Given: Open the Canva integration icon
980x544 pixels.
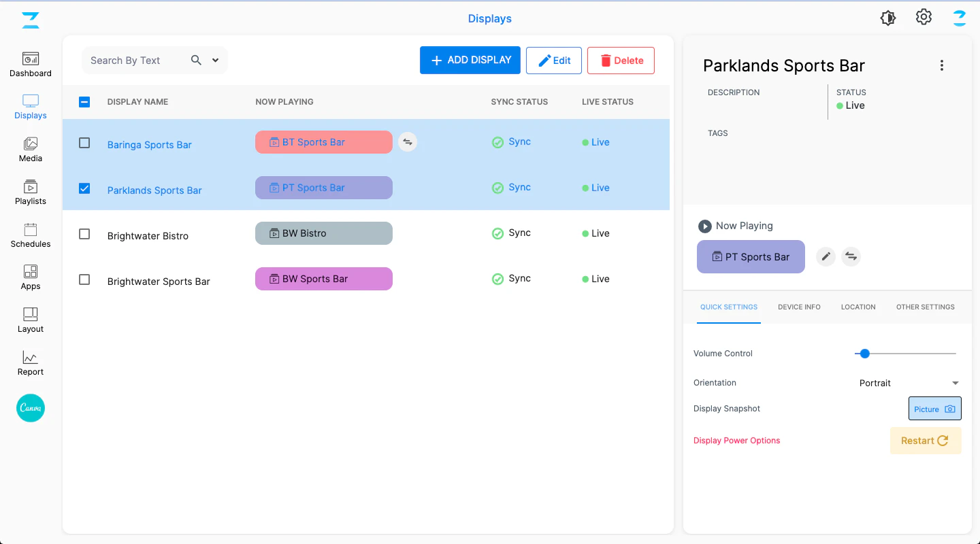Looking at the screenshot, I should pyautogui.click(x=31, y=408).
